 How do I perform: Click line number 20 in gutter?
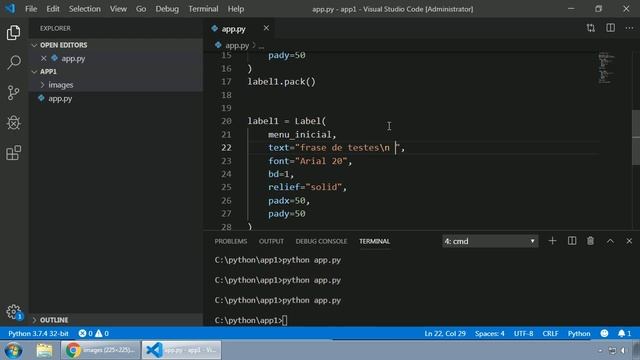pyautogui.click(x=226, y=121)
